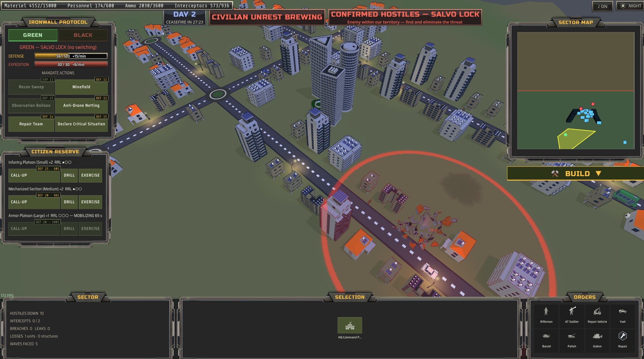The width and height of the screenshot is (644, 359).
Task: Call up the Armor Platoon
Action: [x=34, y=229]
